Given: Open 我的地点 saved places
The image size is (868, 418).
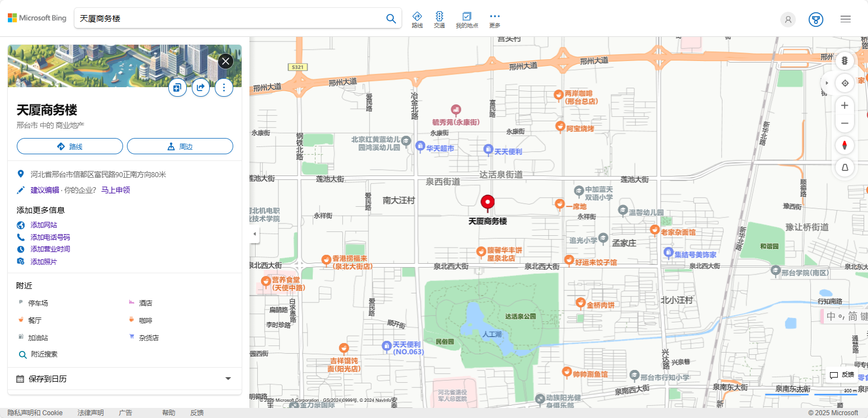Looking at the screenshot, I should tap(466, 20).
